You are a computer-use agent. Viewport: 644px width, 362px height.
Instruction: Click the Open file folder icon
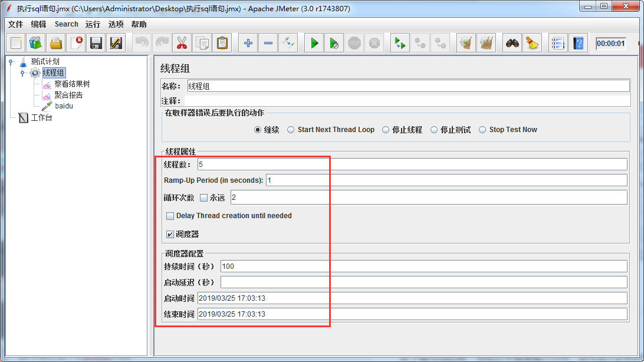(x=56, y=43)
